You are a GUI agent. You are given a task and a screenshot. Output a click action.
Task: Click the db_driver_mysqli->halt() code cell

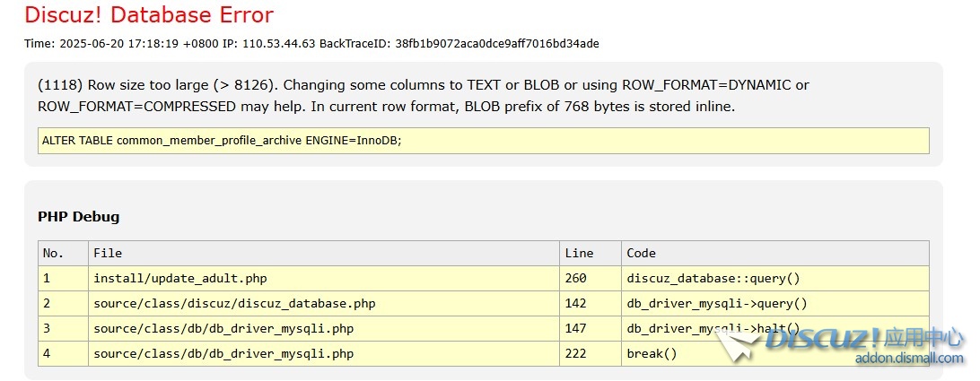[x=775, y=328]
